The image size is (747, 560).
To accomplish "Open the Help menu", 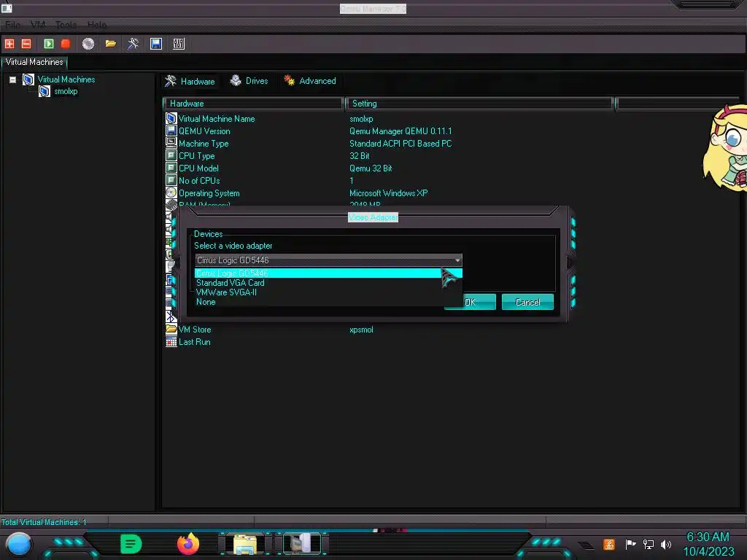I will 97,25.
